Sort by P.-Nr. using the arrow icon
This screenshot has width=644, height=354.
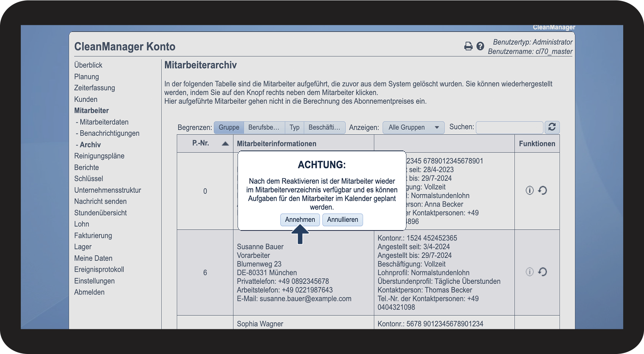(x=225, y=144)
